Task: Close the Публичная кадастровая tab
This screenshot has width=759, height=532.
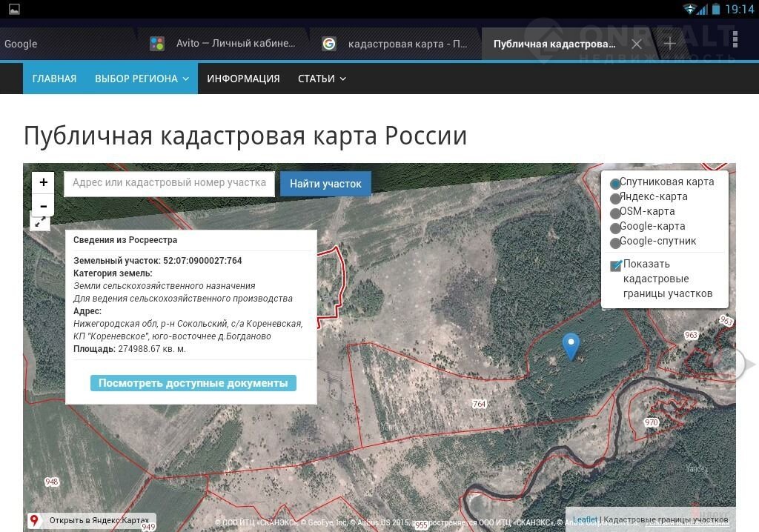Action: 636,44
